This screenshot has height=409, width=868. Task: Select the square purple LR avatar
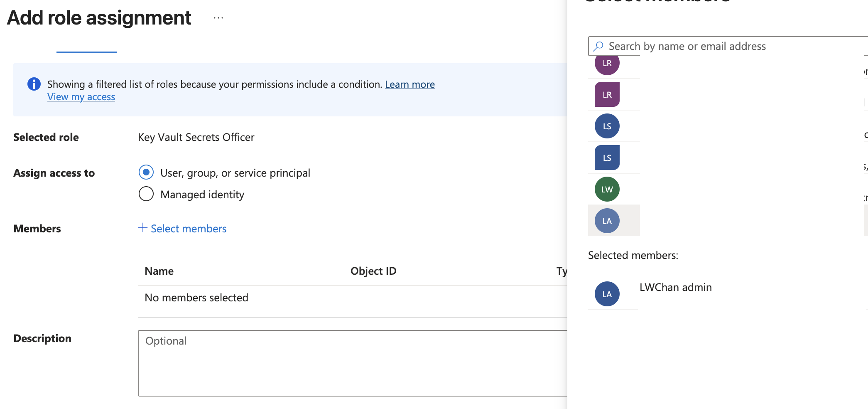tap(607, 94)
